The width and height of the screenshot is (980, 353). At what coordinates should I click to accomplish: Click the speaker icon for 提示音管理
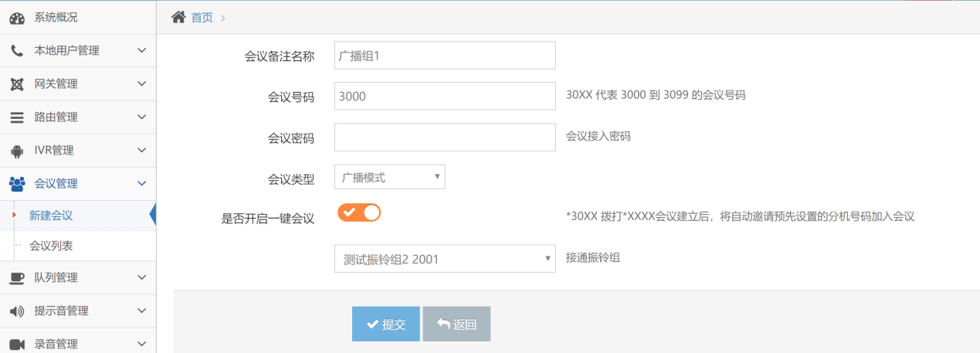[17, 311]
